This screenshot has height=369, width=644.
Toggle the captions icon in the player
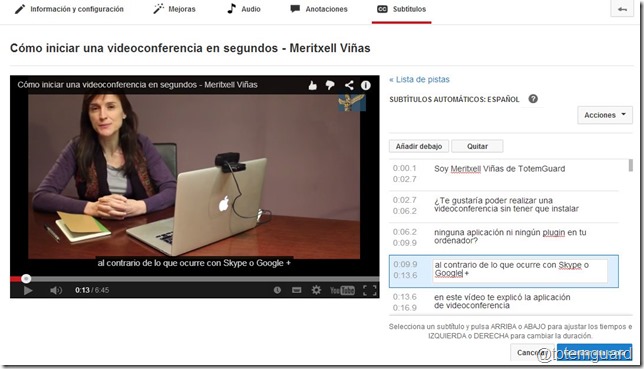[x=297, y=290]
